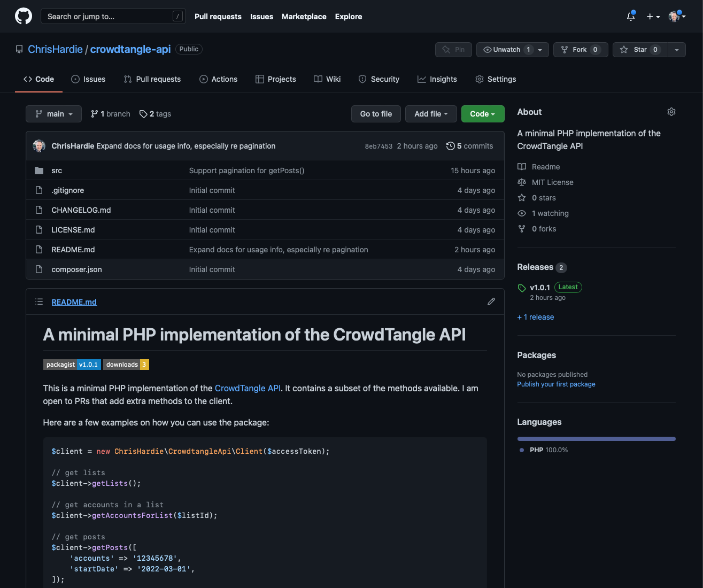Viewport: 703px width, 588px height.
Task: Pin this repository
Action: [x=453, y=50]
